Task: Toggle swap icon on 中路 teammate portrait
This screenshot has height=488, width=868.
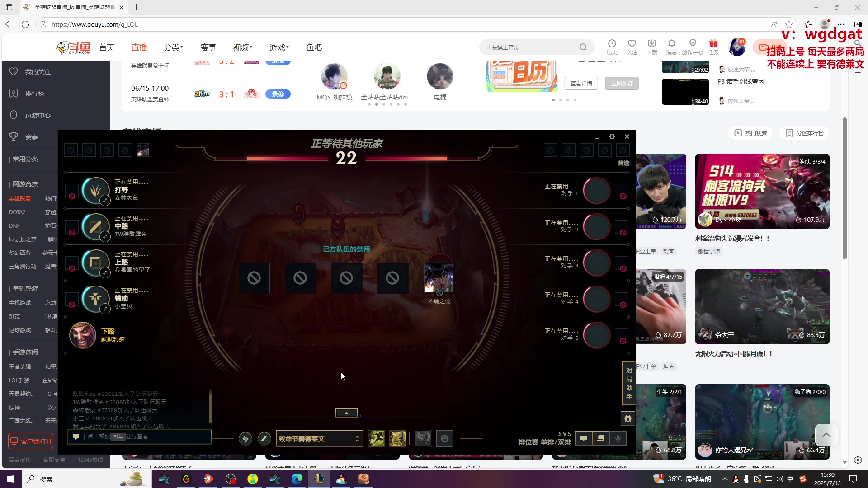Action: (x=105, y=236)
